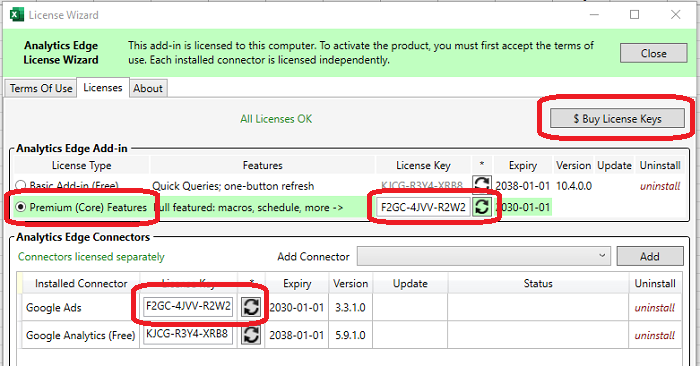
Task: Refresh the Google Analytics (Free) license
Action: click(x=251, y=334)
